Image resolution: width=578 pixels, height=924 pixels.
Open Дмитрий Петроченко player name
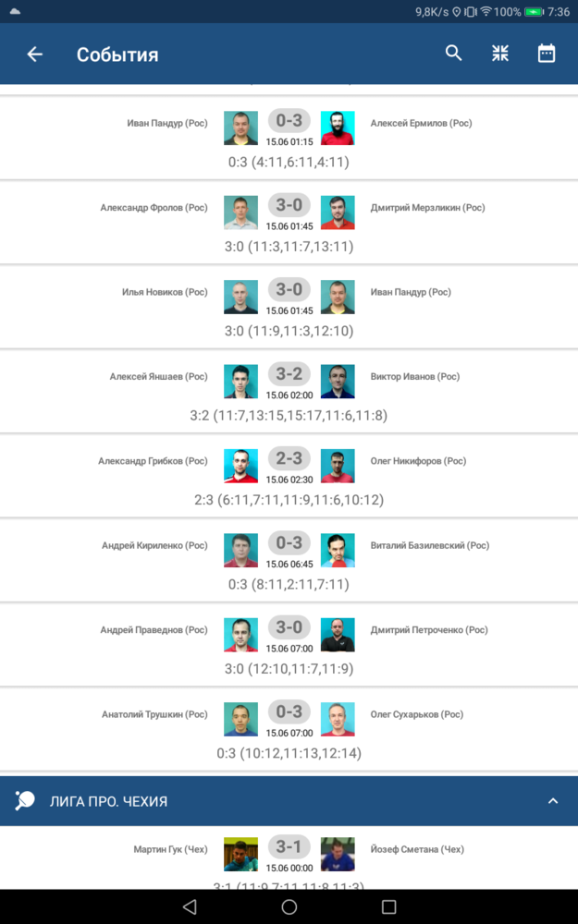point(429,630)
